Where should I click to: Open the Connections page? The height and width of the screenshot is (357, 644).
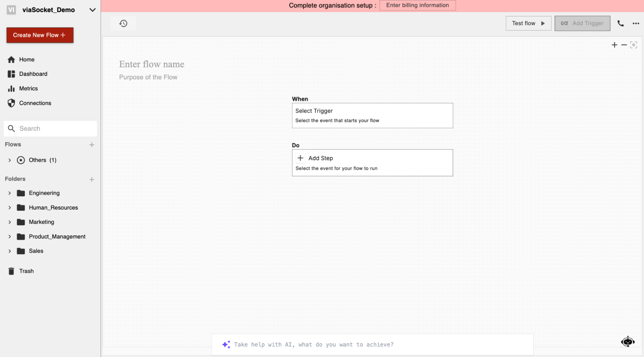pyautogui.click(x=35, y=103)
